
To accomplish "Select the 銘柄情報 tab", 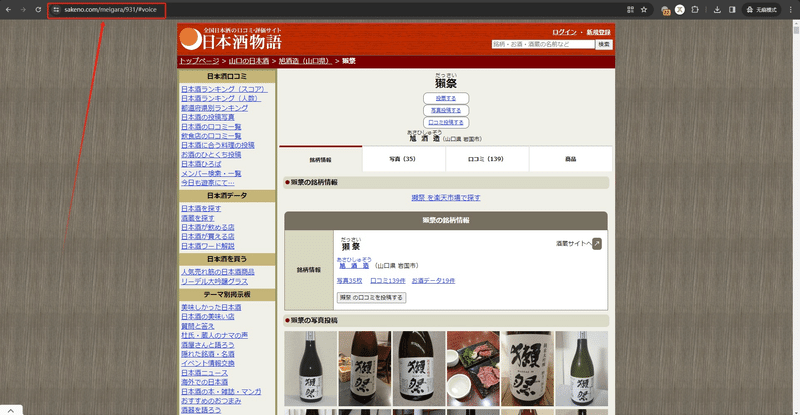I will 320,159.
